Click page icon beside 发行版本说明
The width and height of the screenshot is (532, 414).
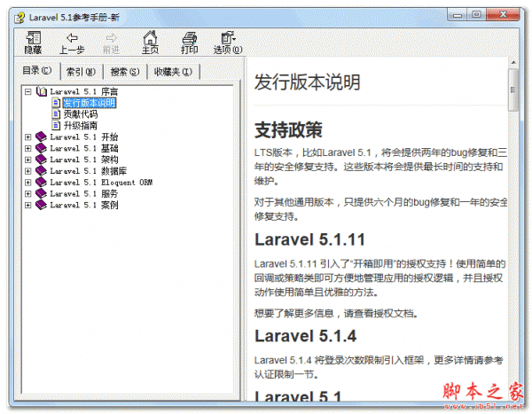[56, 103]
